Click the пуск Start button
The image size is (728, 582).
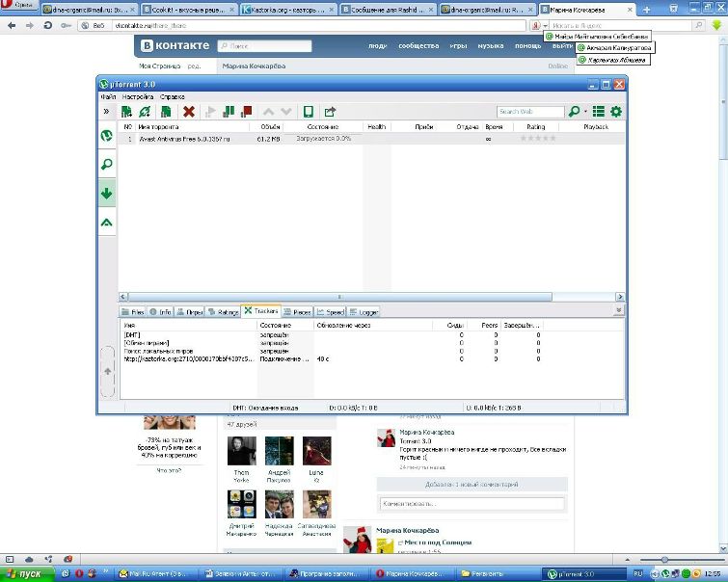27,573
